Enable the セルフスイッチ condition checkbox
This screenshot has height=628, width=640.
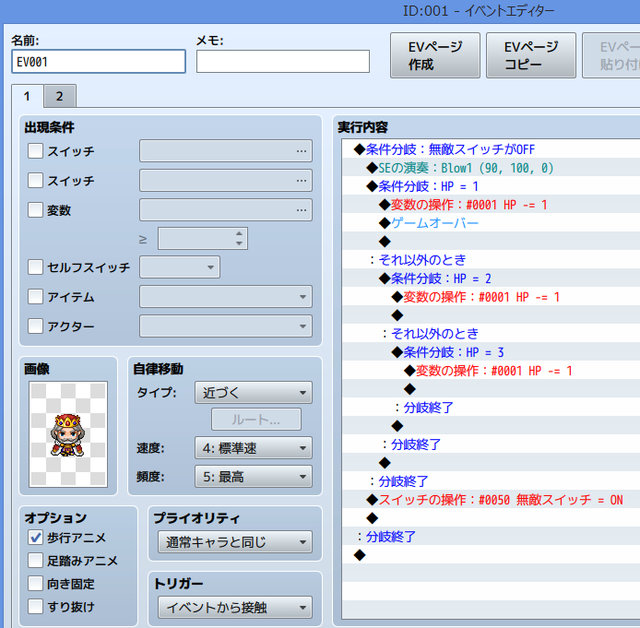pyautogui.click(x=35, y=267)
